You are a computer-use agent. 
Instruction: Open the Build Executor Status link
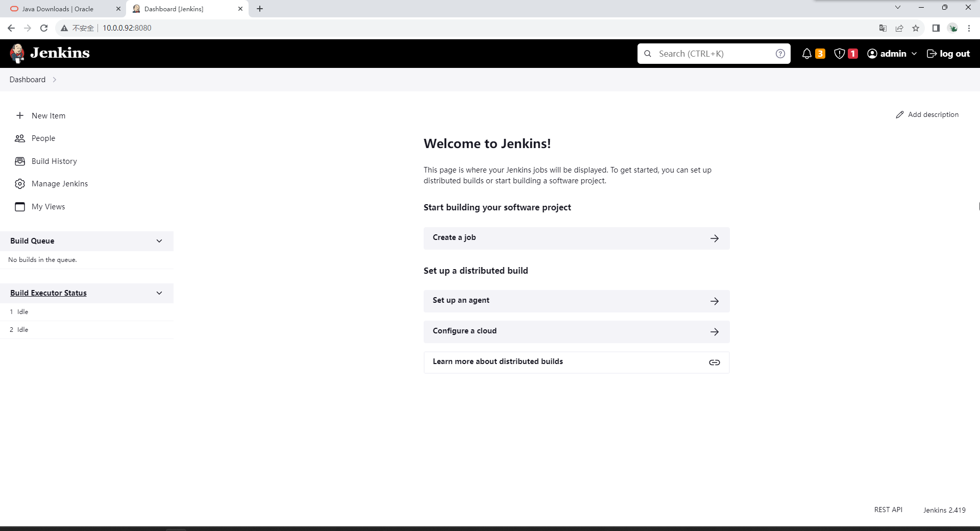point(48,293)
